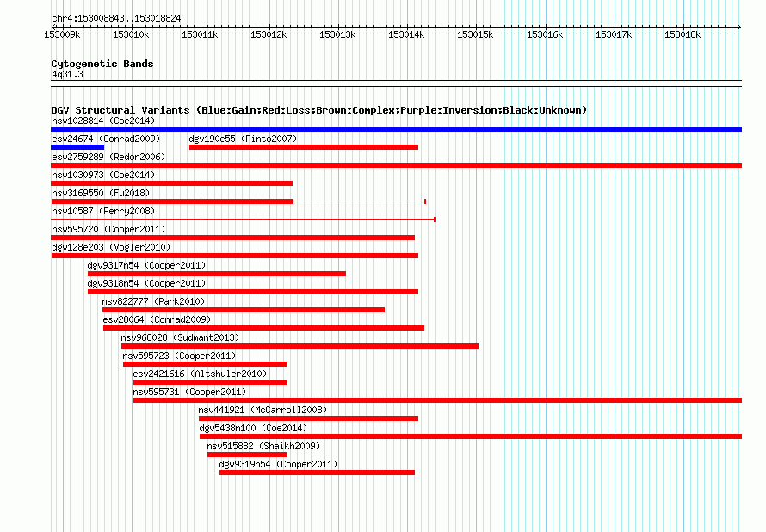Click the red nsv515882 loss bar

247,455
